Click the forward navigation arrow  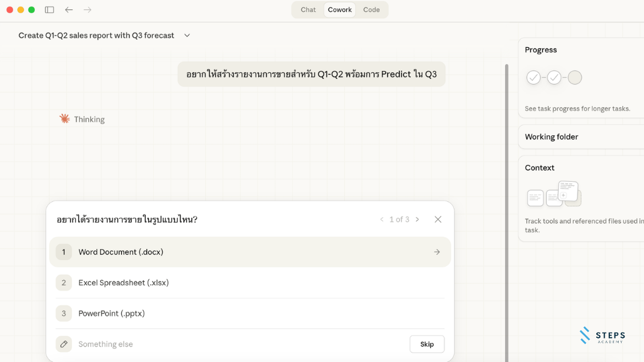[x=87, y=9]
